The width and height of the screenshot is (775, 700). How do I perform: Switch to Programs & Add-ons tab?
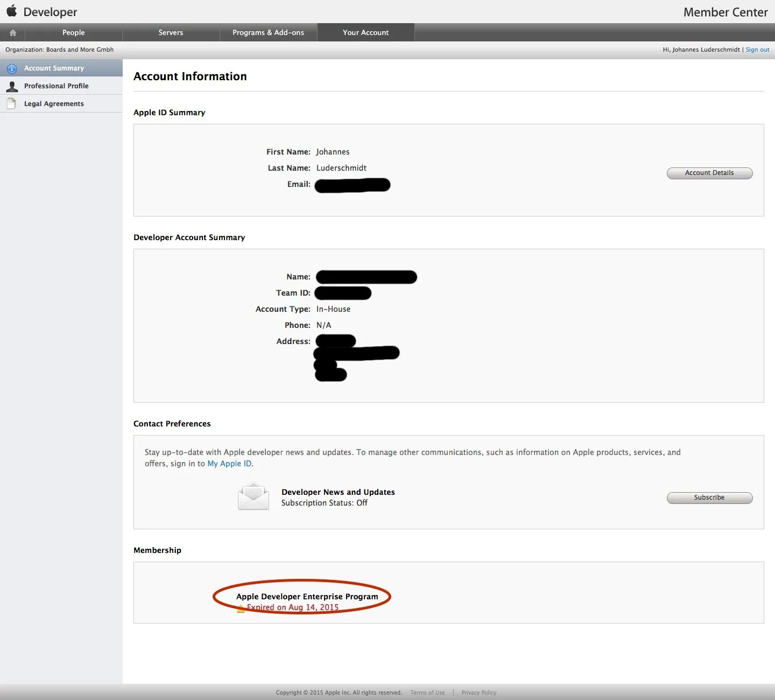pos(268,32)
